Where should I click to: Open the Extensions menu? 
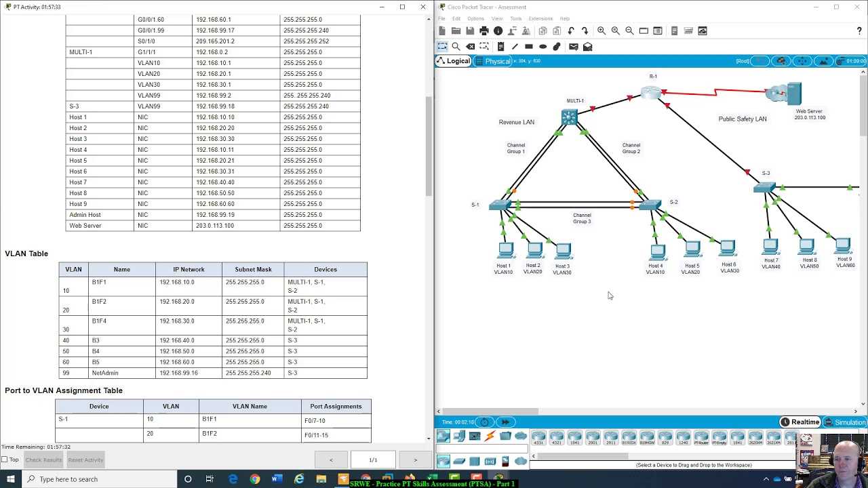540,18
